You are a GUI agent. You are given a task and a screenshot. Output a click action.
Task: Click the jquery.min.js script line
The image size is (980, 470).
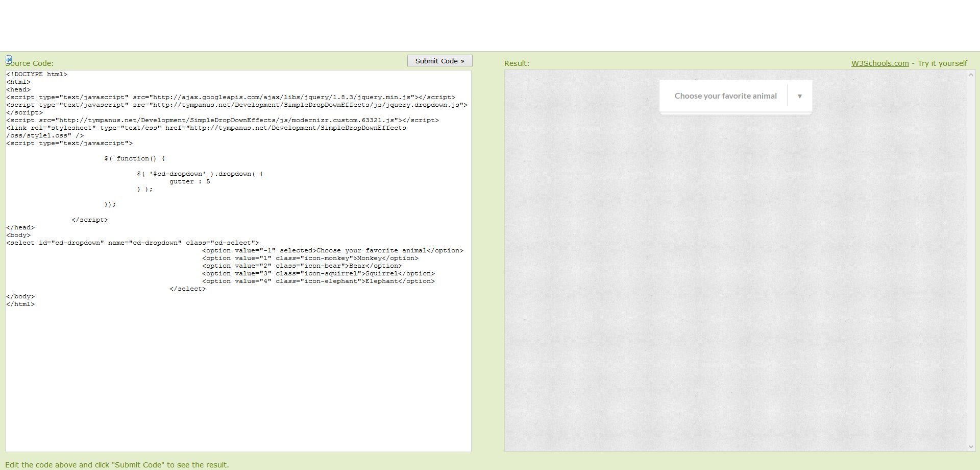(230, 98)
